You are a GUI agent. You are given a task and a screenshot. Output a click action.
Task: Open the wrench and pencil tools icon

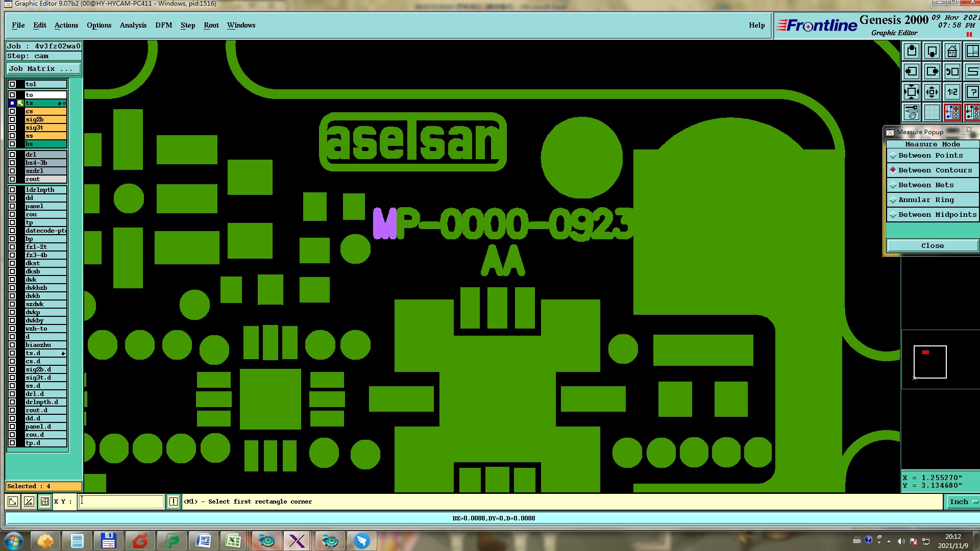tap(912, 112)
